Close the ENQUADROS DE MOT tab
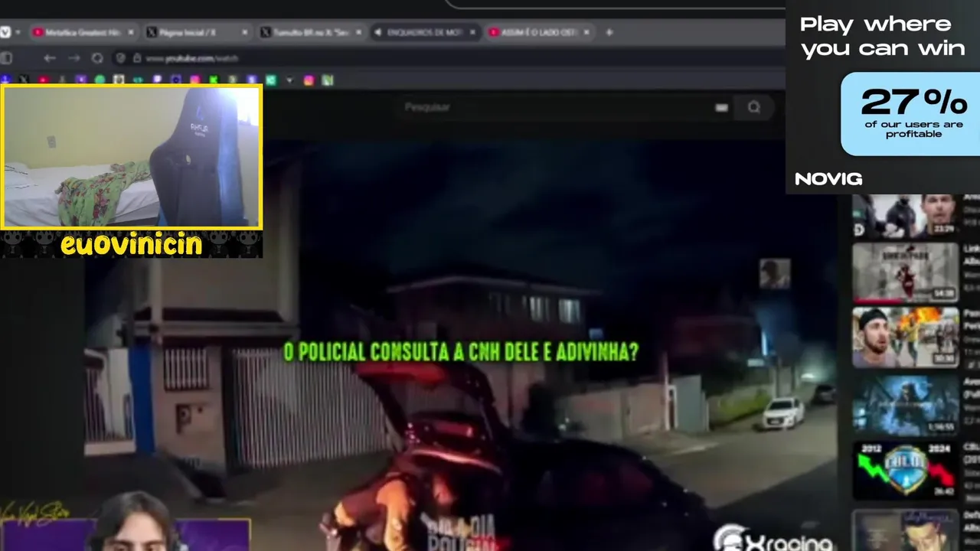Image resolution: width=980 pixels, height=551 pixels. click(x=472, y=32)
